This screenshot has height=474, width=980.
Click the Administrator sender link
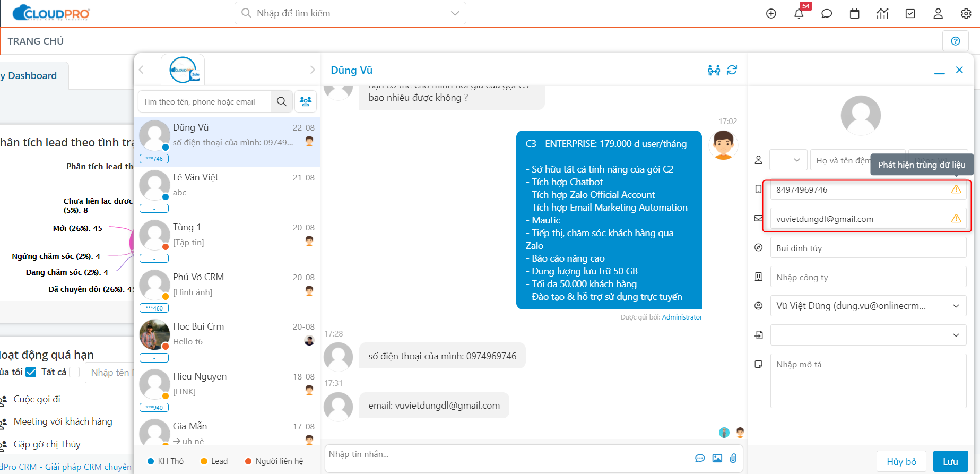click(682, 317)
